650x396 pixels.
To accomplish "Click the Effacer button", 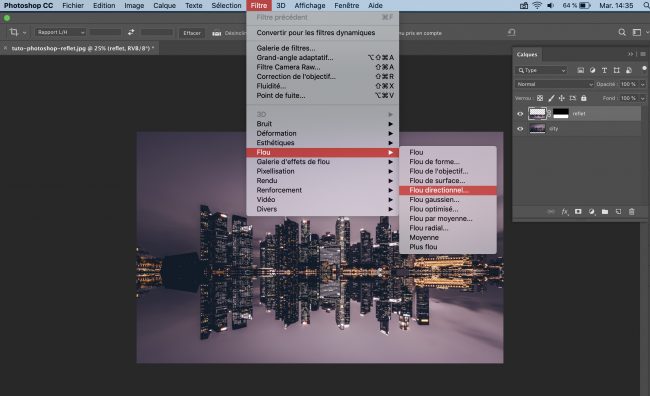I will coord(192,33).
